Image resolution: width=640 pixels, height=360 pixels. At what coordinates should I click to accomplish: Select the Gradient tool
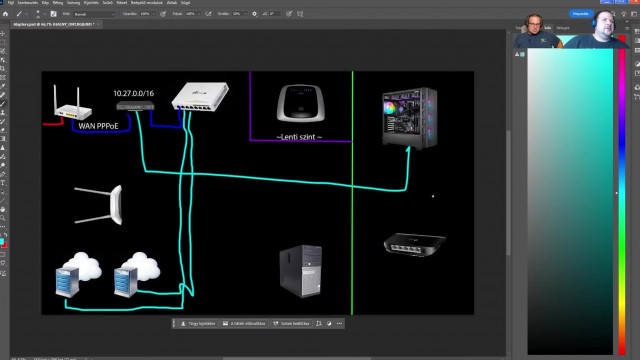pyautogui.click(x=3, y=139)
